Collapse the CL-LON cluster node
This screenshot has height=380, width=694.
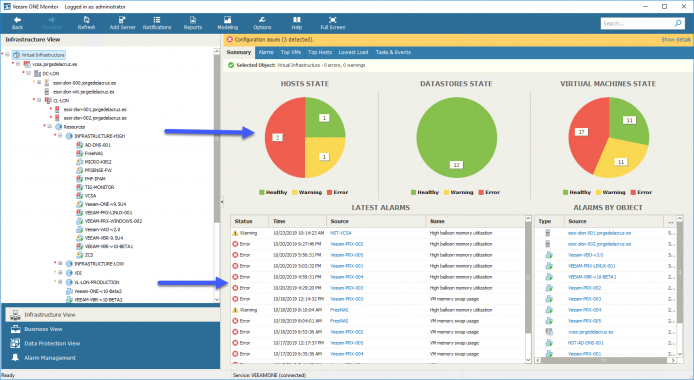[x=39, y=100]
